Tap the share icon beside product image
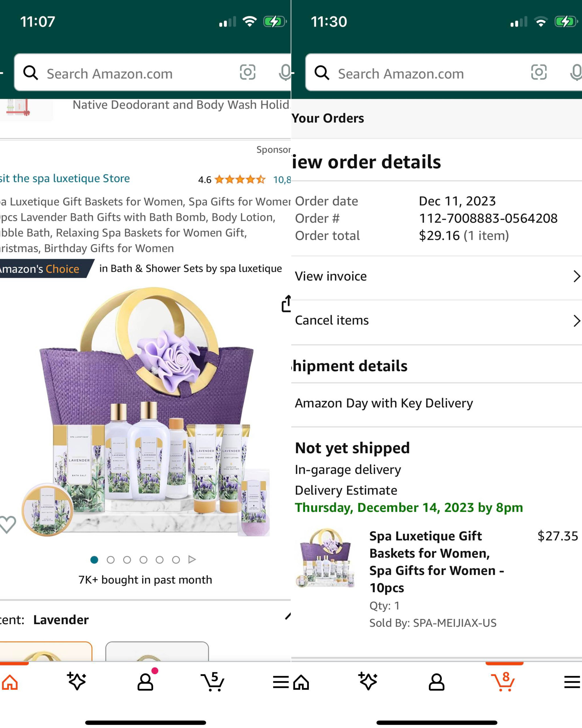Viewport: 582px width, 728px height. click(x=286, y=304)
